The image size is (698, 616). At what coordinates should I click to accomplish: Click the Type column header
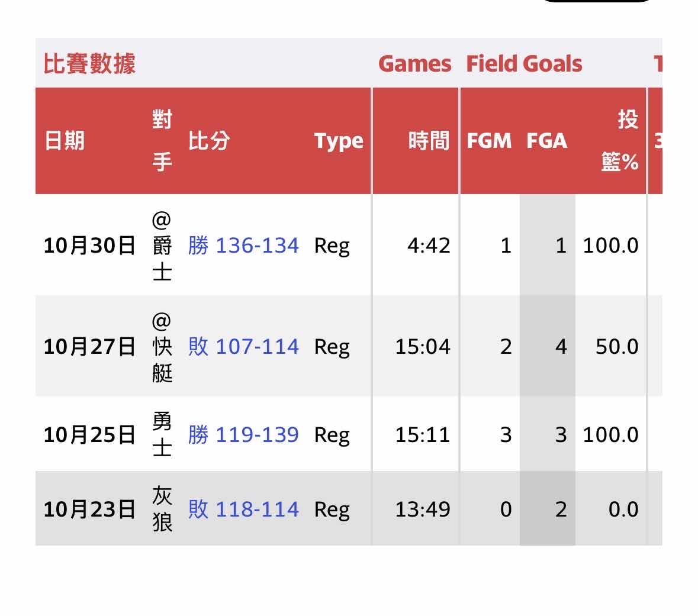pos(338,141)
